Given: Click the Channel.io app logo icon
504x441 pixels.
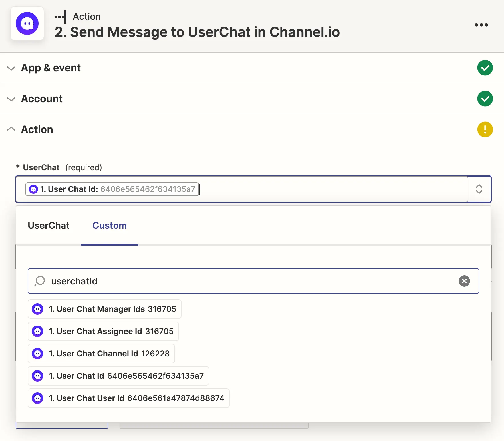Looking at the screenshot, I should pyautogui.click(x=27, y=23).
